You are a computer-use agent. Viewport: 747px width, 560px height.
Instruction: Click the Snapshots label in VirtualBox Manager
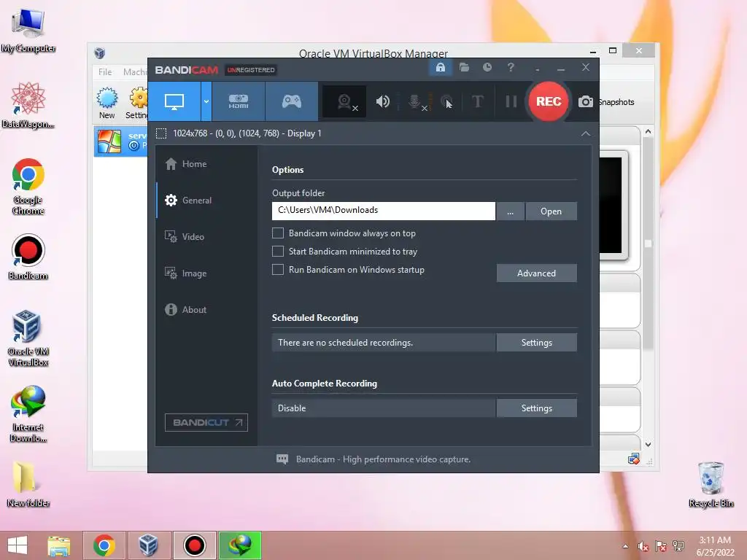[x=616, y=102]
